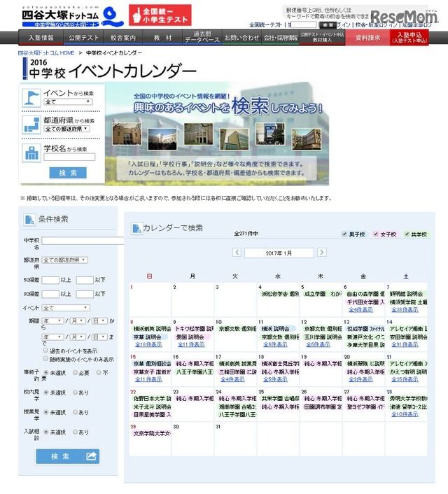Click 文京学院大学女 event on January 29
This screenshot has width=448, height=494.
click(x=152, y=434)
